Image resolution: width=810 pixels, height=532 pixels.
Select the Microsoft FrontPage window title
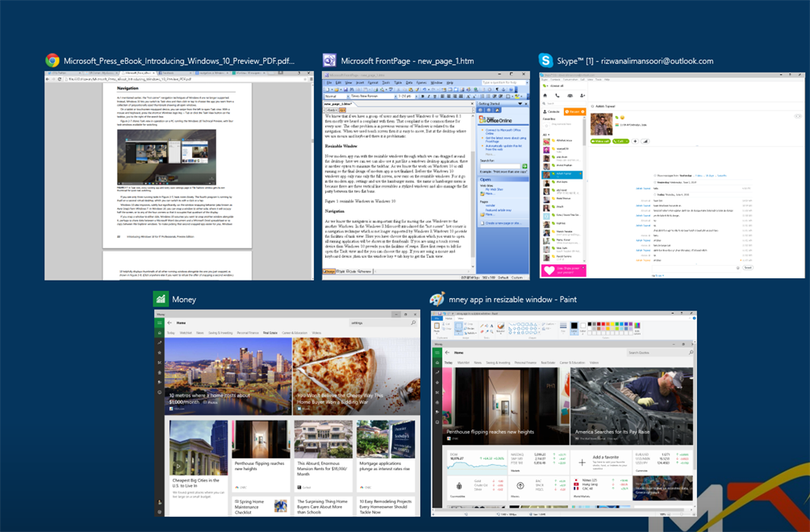coord(407,61)
